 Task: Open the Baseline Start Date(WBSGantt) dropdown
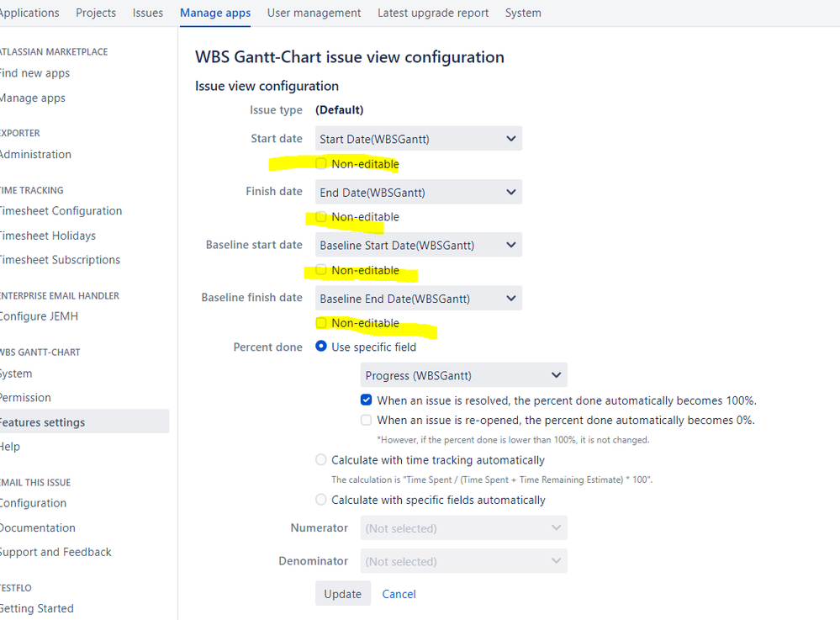(419, 245)
